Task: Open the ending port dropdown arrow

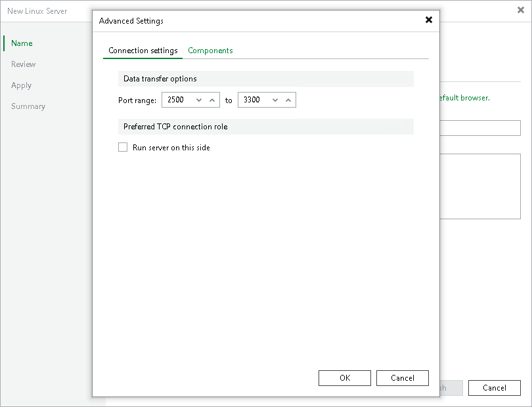Action: point(274,100)
